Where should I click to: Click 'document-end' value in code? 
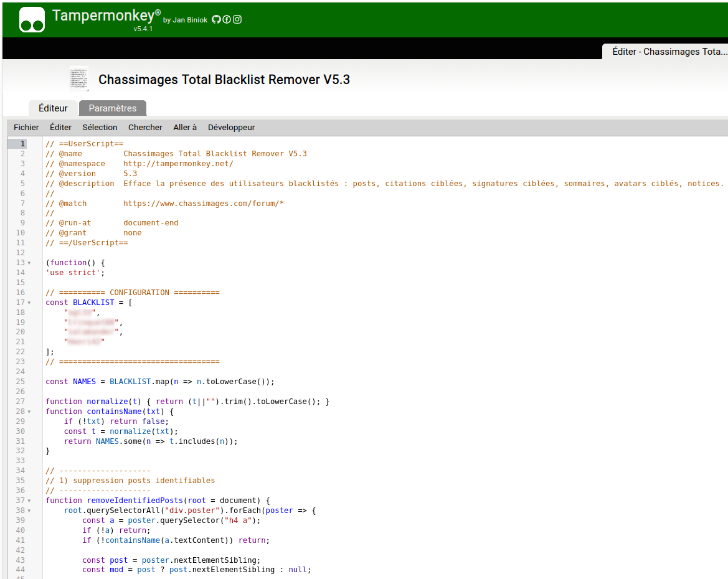(x=151, y=223)
